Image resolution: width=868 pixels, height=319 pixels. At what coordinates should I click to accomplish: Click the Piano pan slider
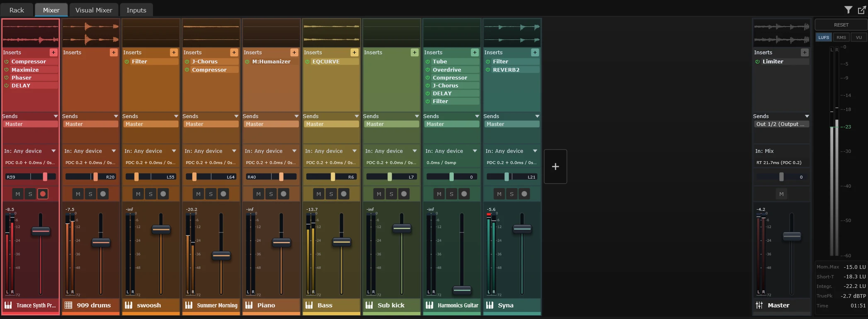point(271,177)
